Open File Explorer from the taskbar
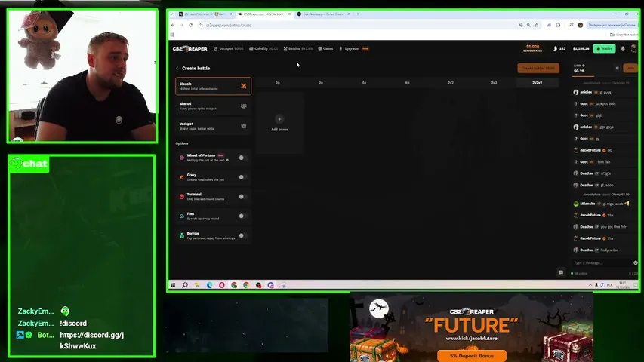Image resolution: width=644 pixels, height=362 pixels. coord(197,285)
